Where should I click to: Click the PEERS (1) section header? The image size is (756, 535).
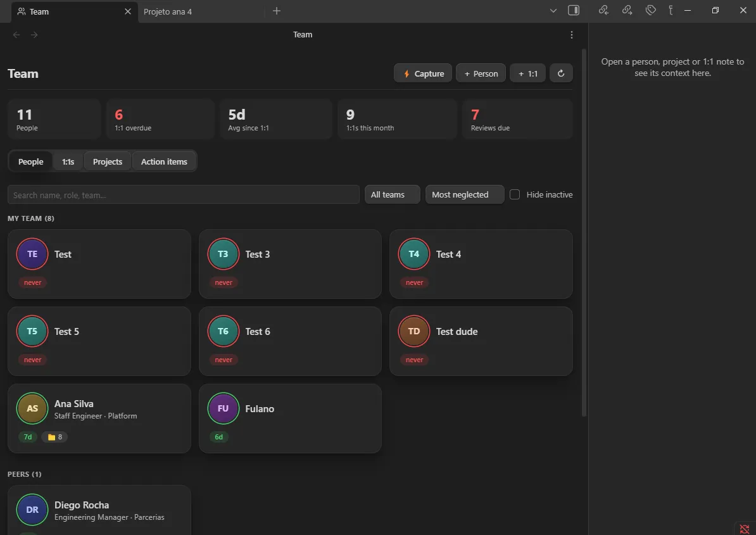[25, 474]
